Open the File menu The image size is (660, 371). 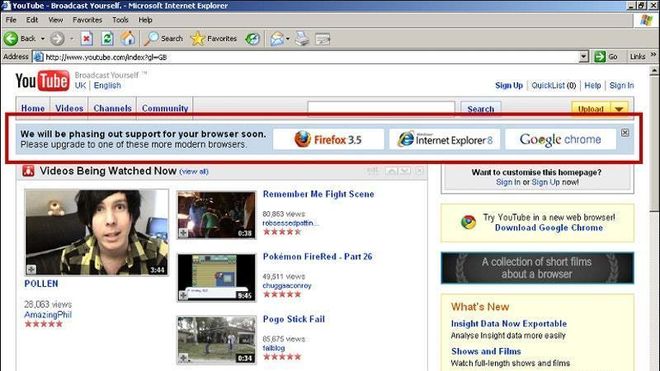(x=11, y=20)
